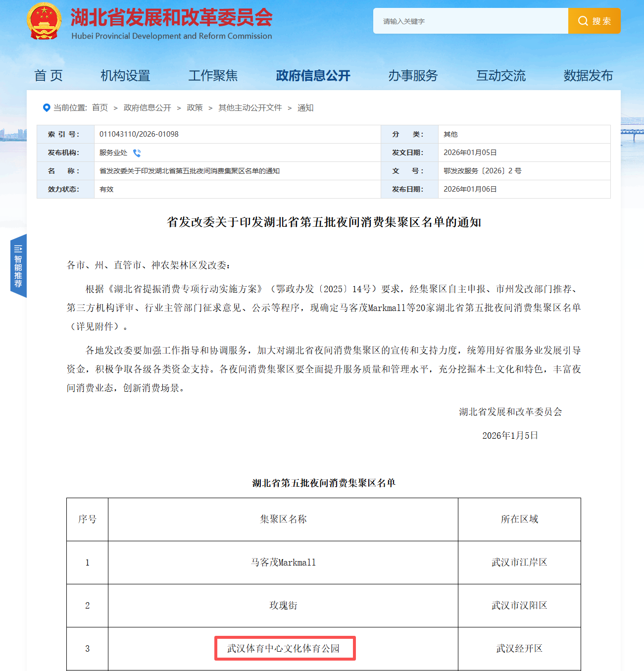The height and width of the screenshot is (671, 644).
Task: Click the highlighted 武汉体育中心文化体育公园 cell
Action: tap(285, 648)
